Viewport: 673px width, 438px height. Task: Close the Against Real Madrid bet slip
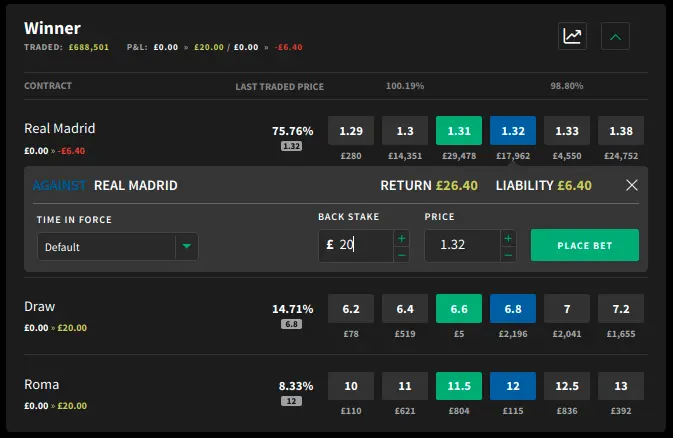click(631, 185)
